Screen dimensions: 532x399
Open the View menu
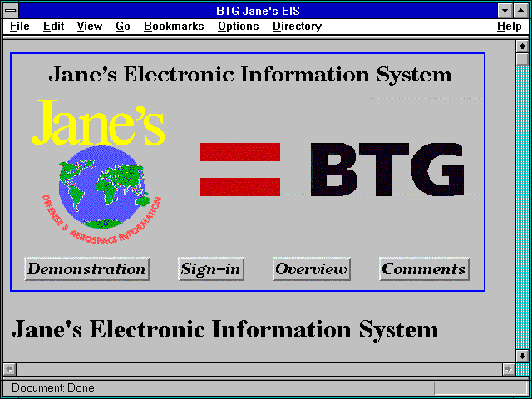click(x=90, y=26)
